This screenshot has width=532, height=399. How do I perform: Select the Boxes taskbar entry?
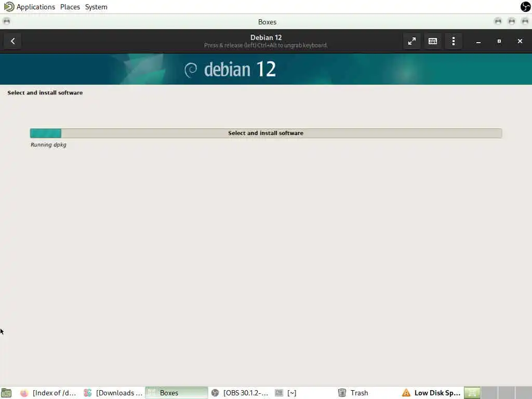coord(177,393)
